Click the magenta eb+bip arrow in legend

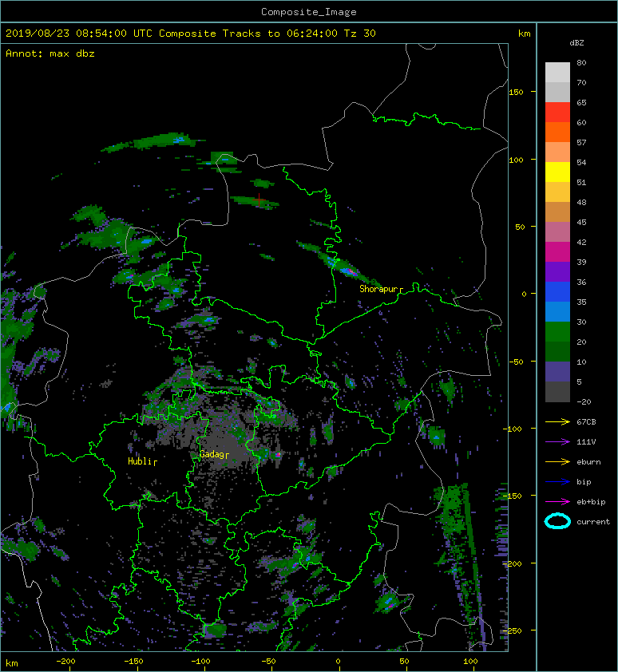[557, 502]
